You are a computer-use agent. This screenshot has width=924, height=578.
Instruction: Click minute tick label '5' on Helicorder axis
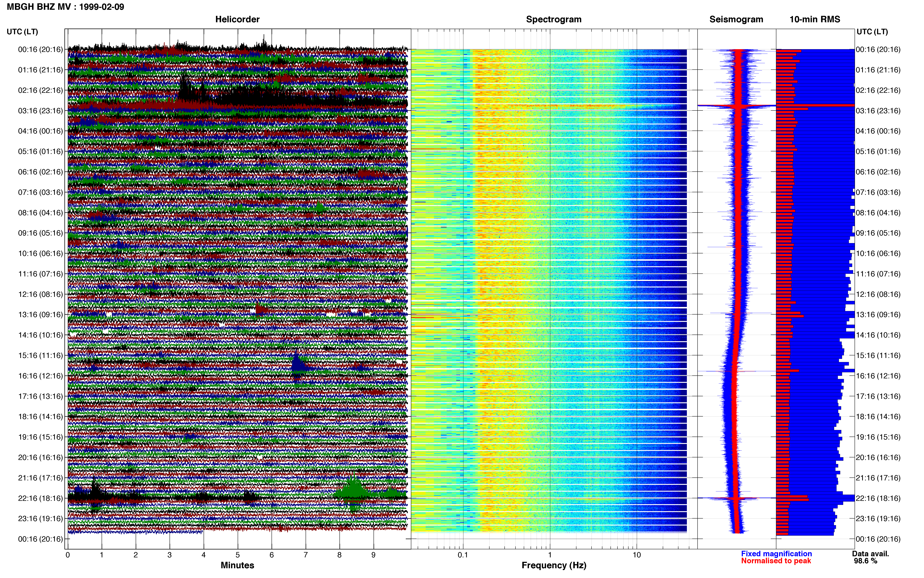tap(238, 555)
